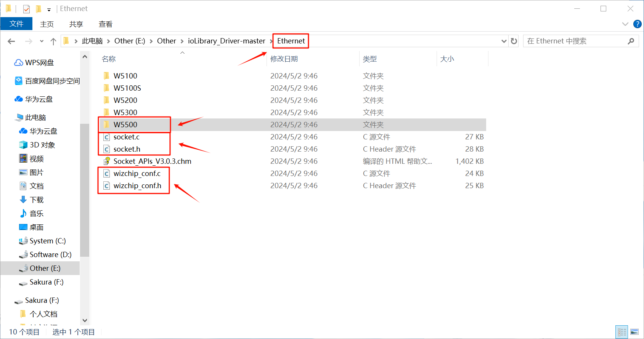Click the navigation pane scroll-down arrow

click(85, 320)
